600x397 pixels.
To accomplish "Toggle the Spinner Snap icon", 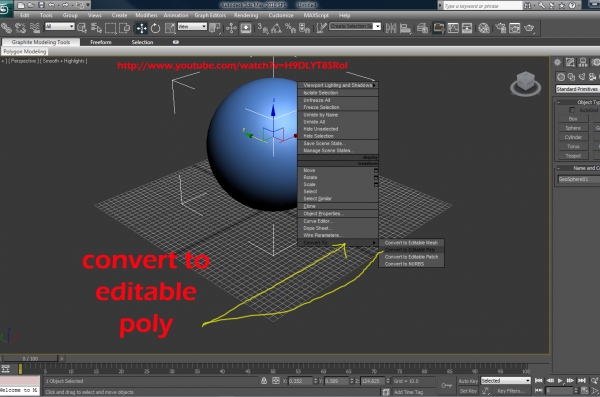I will click(305, 28).
